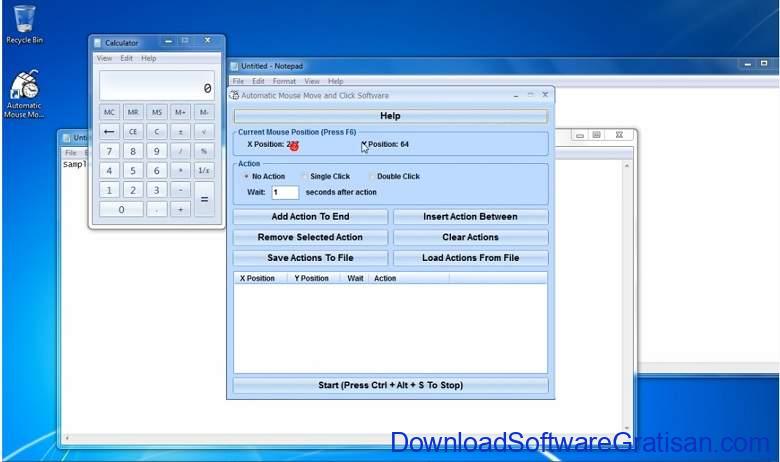
Task: Click the Action column header
Action: (408, 278)
